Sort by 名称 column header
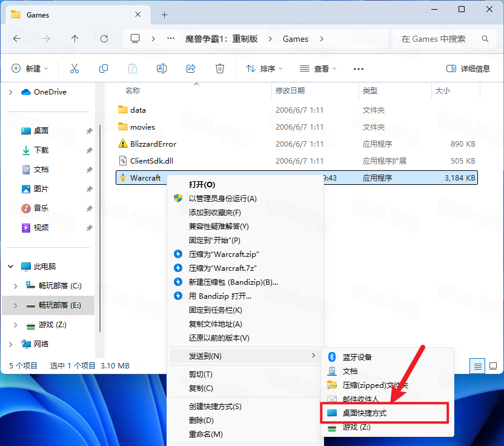504x446 pixels. [x=133, y=91]
